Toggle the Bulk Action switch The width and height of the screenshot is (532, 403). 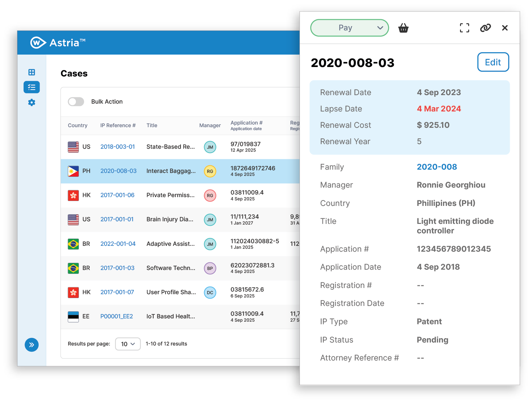click(76, 102)
